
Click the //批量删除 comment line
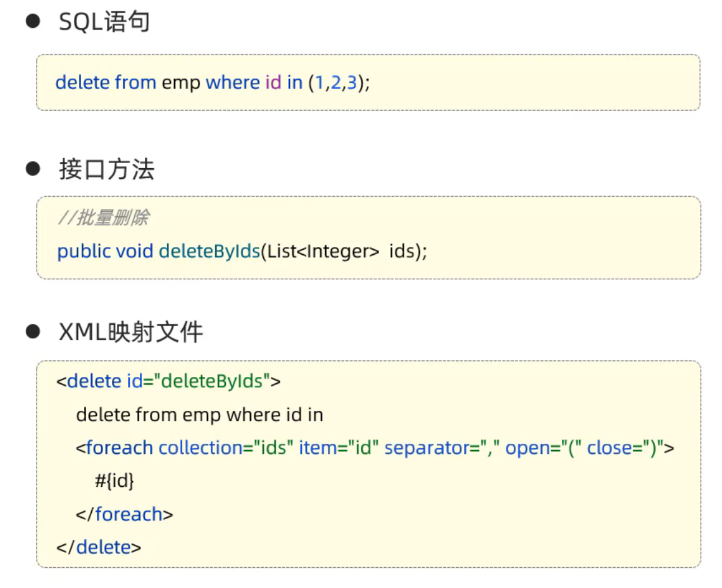103,219
